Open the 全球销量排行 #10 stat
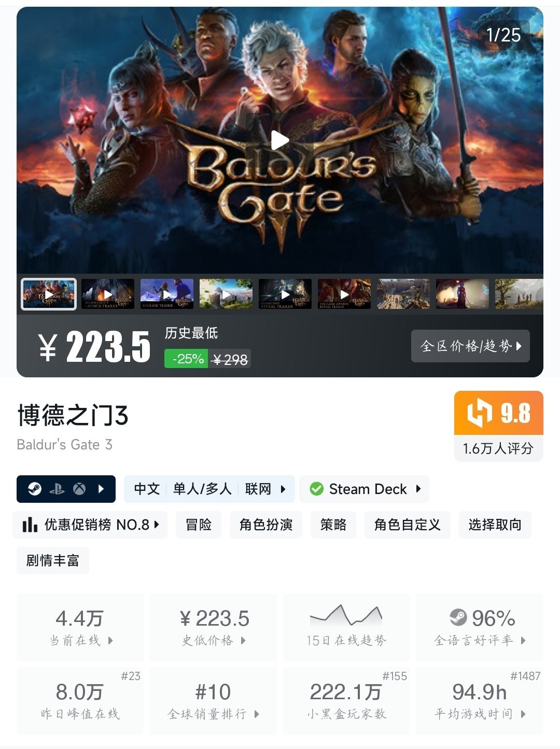The width and height of the screenshot is (560, 749). (213, 700)
